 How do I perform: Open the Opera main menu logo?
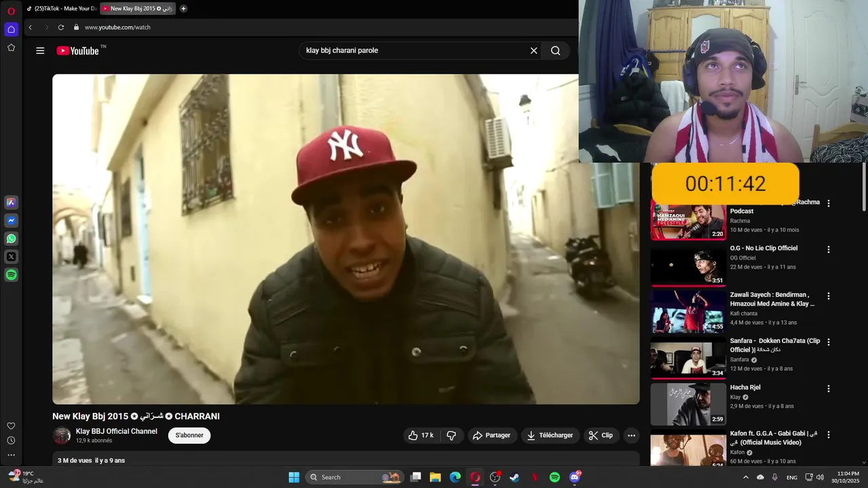point(11,11)
